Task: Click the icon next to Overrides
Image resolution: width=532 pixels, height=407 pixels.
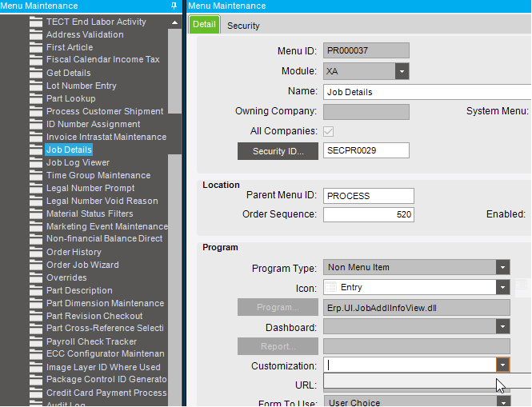Action: (x=36, y=278)
